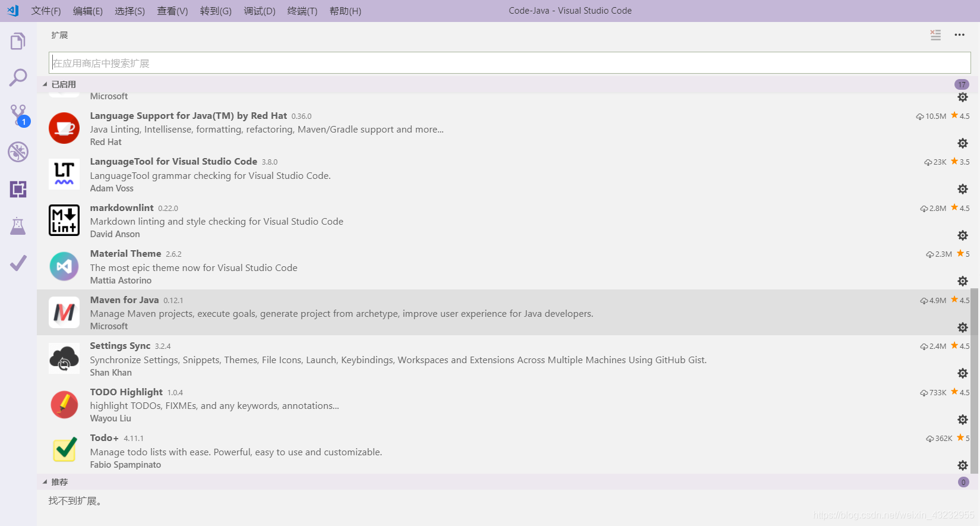Click the 扩展 panel heading
Viewport: 980px width, 526px height.
[x=59, y=35]
